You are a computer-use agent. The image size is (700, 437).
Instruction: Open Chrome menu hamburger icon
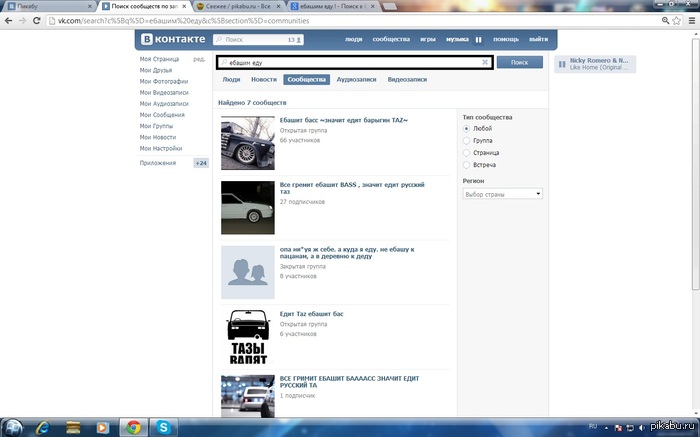692,21
